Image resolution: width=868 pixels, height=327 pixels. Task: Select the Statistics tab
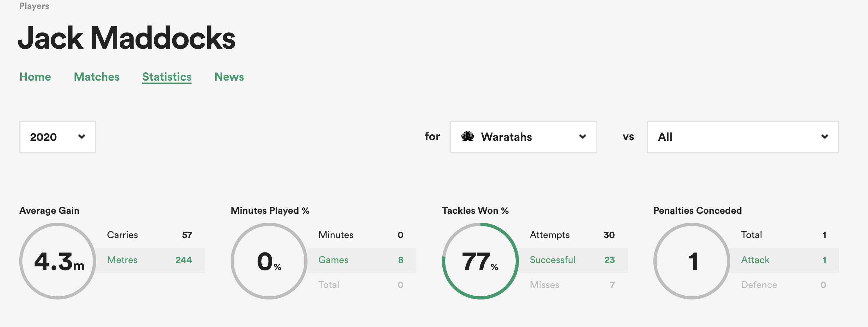pyautogui.click(x=167, y=77)
